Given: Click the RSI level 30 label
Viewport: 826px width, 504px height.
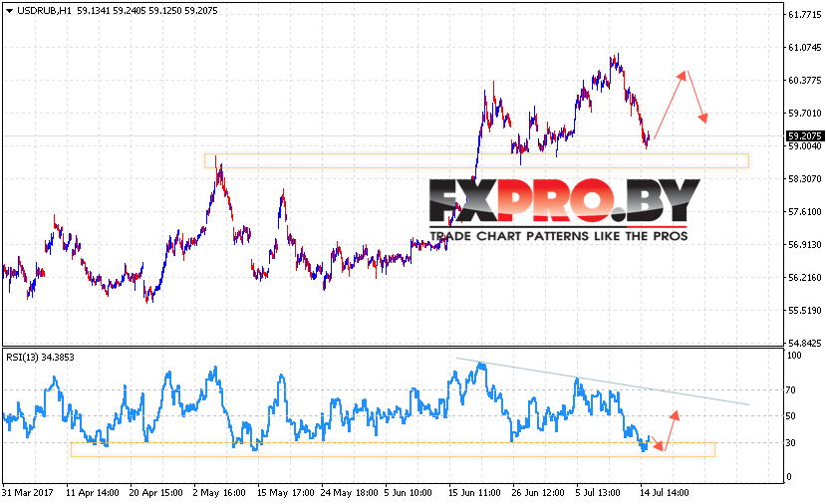Looking at the screenshot, I should (791, 443).
